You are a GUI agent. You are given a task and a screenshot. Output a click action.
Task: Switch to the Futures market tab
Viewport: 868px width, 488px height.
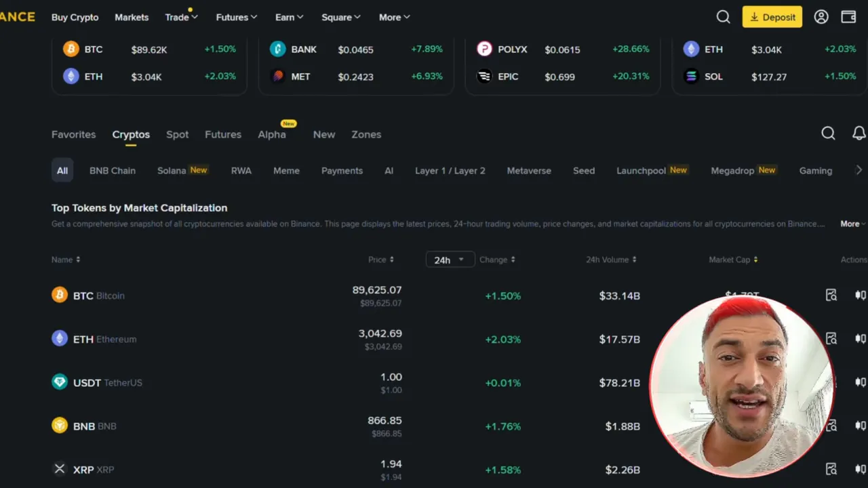click(223, 134)
